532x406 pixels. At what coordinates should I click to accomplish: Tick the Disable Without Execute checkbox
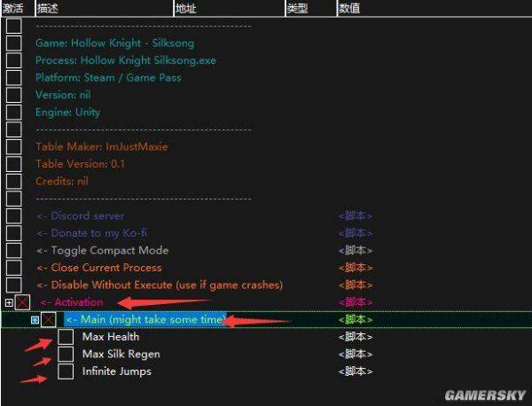click(13, 285)
